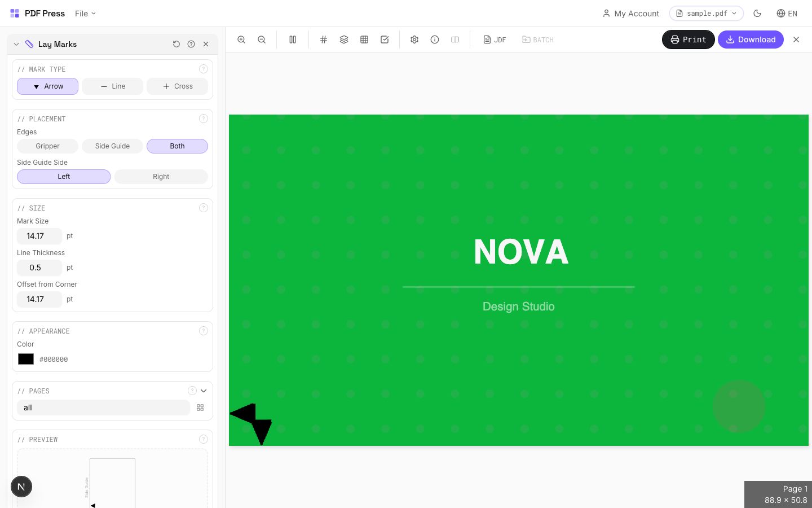Click the Download button
This screenshot has width=812, height=508.
pyautogui.click(x=750, y=40)
